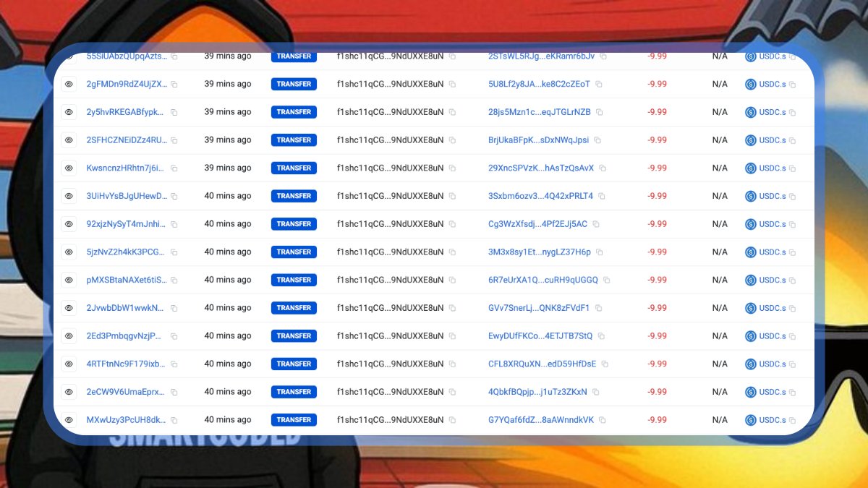This screenshot has height=488, width=868.
Task: Copy the MXwUzy3PcUH8dk signature
Action: click(174, 420)
